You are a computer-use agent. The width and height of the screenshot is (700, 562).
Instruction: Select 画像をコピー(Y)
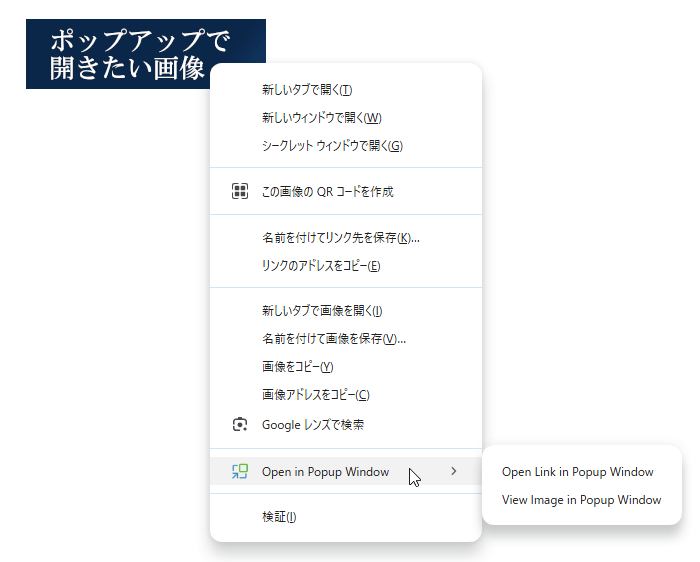coord(346,366)
